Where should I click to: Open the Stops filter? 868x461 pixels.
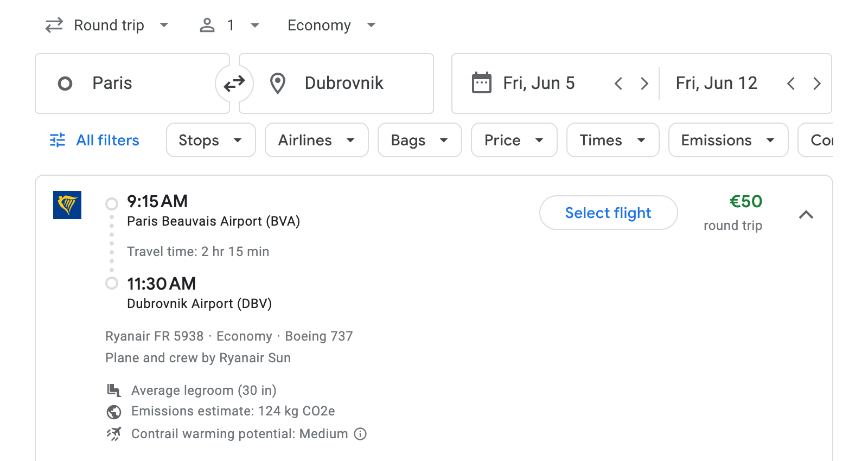[x=210, y=140]
